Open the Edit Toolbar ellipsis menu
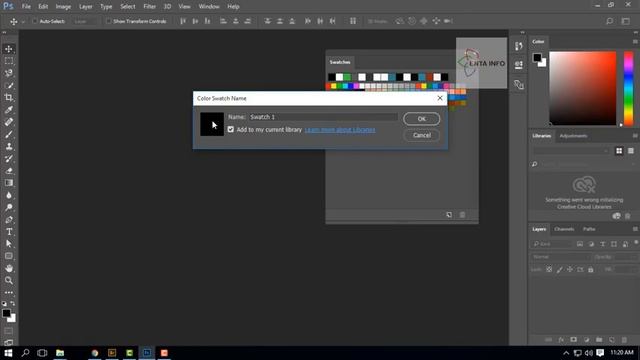Image resolution: width=640 pixels, height=360 pixels. point(9,293)
